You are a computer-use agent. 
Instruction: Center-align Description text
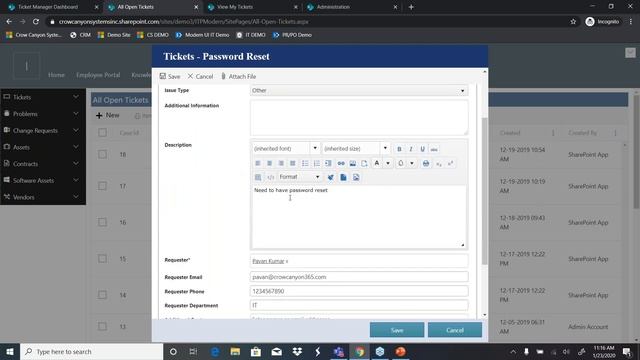[269, 163]
